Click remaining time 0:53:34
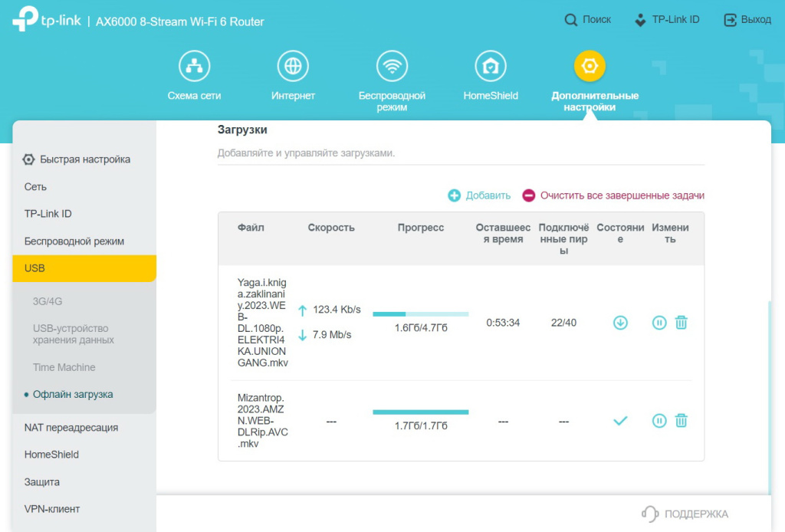Viewport: 785px width, 532px height. (x=503, y=323)
